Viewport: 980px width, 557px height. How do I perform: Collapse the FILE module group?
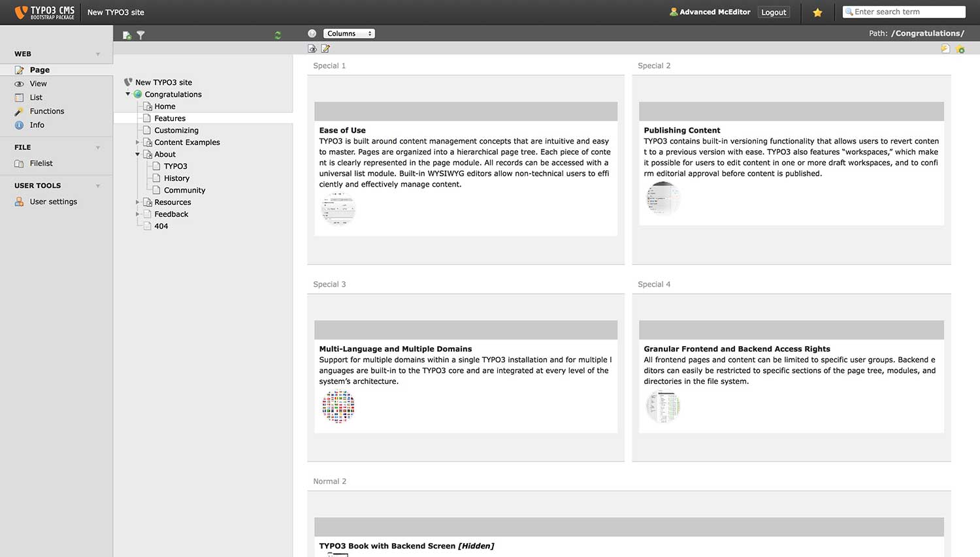tap(98, 148)
